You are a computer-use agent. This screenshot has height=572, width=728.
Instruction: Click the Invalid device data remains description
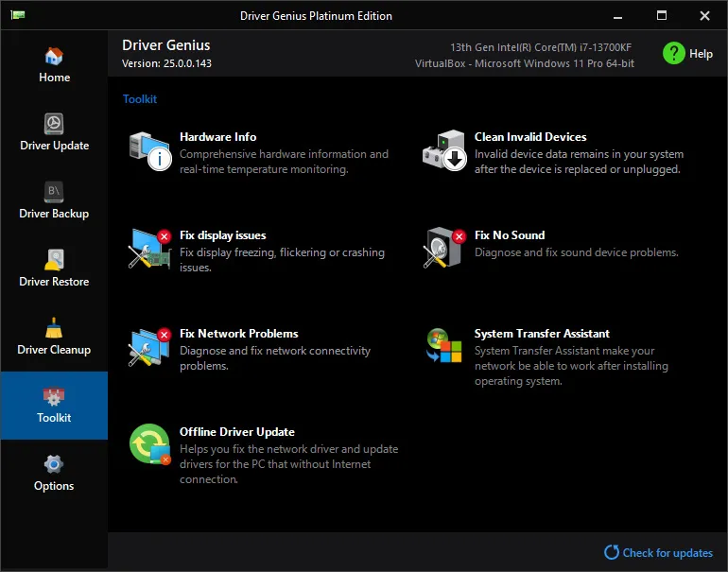(579, 162)
